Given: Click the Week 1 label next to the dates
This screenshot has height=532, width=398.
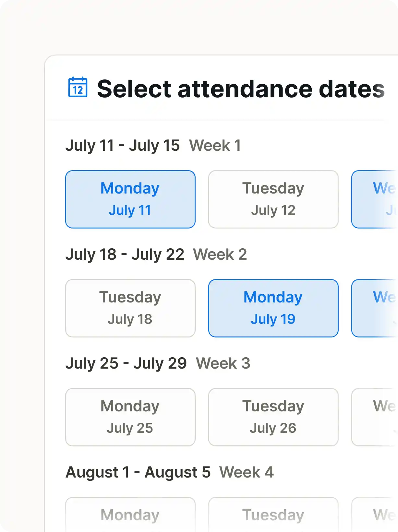Looking at the screenshot, I should (x=215, y=146).
